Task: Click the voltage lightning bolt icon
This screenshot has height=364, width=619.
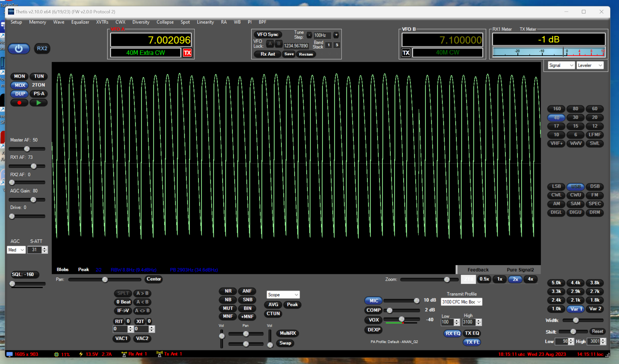Action: (x=81, y=354)
